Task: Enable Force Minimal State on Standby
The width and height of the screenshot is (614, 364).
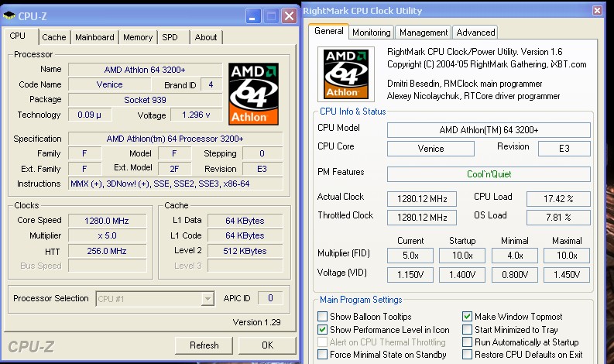Action: [x=322, y=355]
